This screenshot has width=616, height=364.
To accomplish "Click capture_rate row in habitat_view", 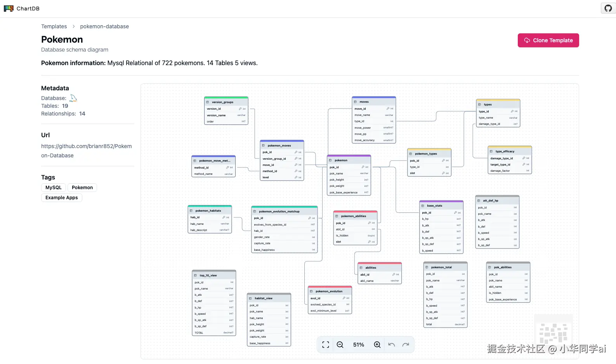I will 269,336.
